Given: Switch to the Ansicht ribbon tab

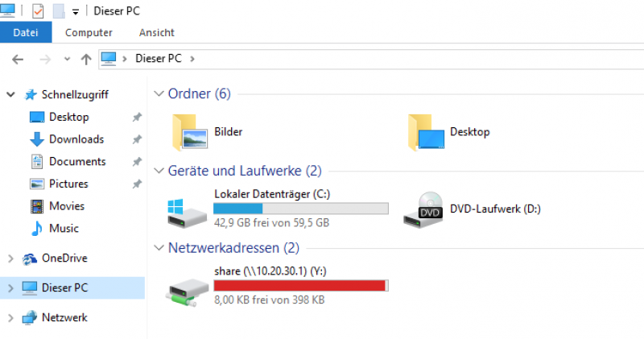Looking at the screenshot, I should [156, 32].
